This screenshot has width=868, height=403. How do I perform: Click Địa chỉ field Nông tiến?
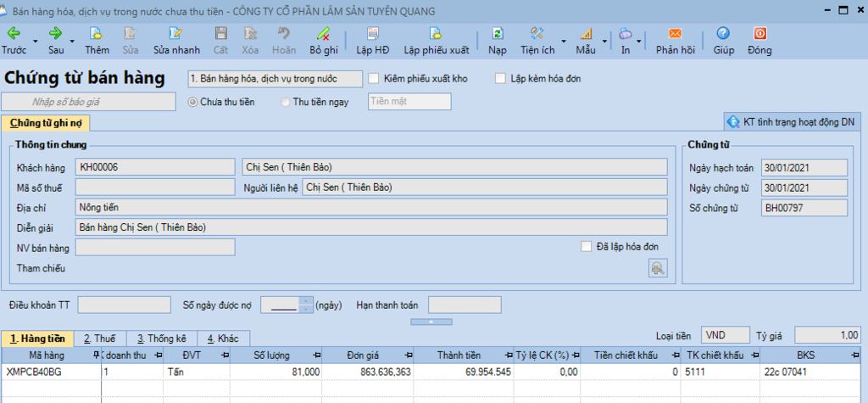pos(371,207)
